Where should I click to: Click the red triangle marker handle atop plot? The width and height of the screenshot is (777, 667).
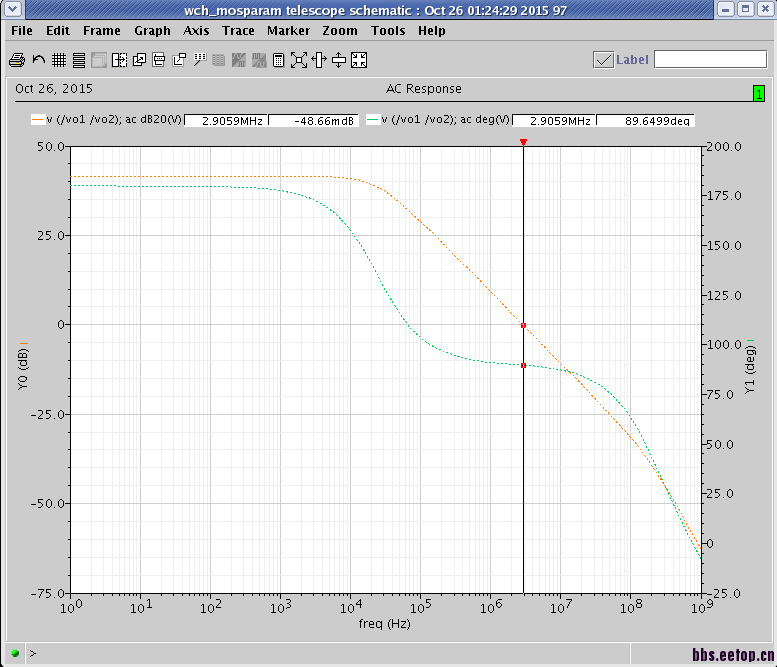[x=523, y=142]
